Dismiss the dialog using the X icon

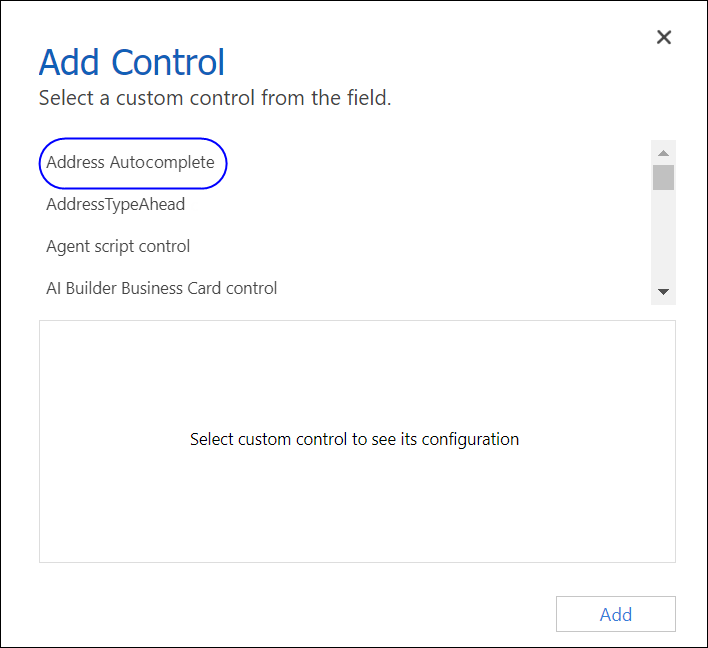pos(663,37)
